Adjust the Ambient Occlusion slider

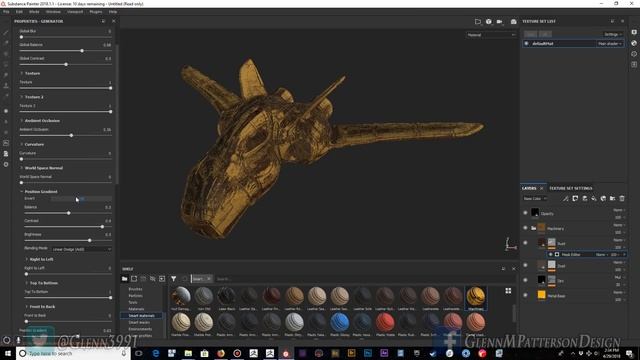click(x=65, y=135)
